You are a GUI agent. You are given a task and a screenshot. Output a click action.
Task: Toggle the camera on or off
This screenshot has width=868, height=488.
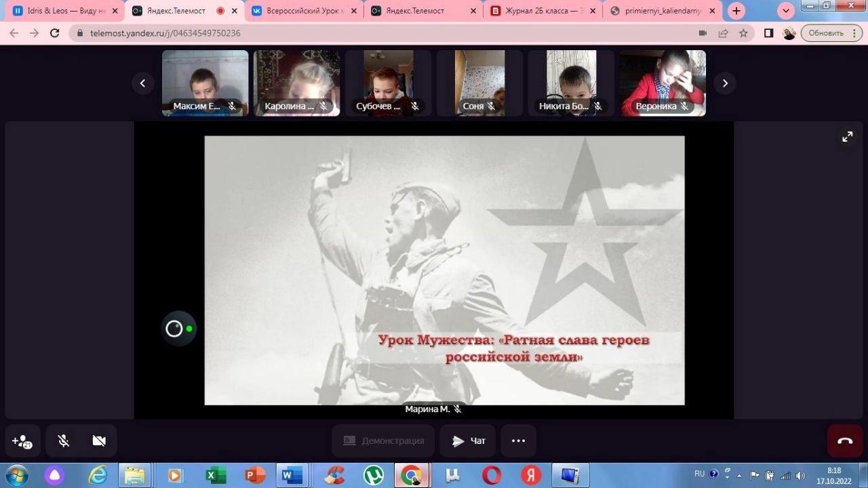click(99, 441)
